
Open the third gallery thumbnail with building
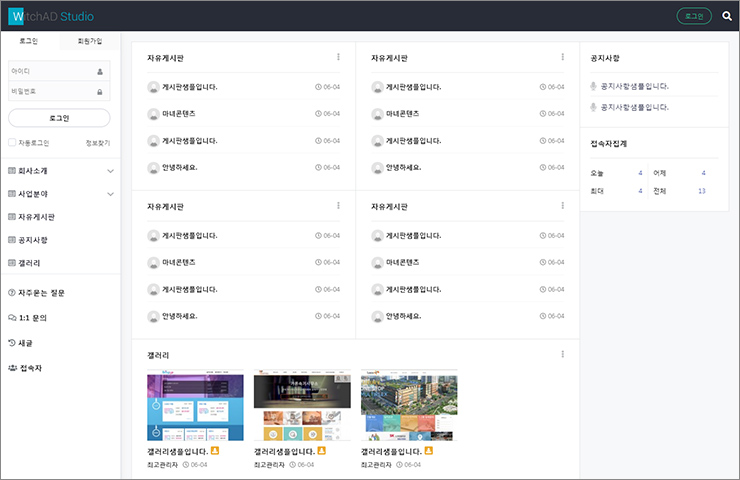pyautogui.click(x=409, y=405)
